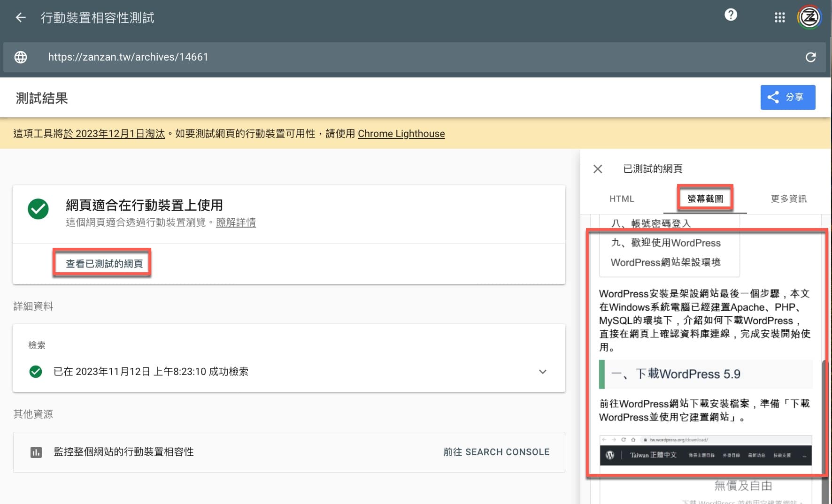This screenshot has width=832, height=504.
Task: Open the Google apps grid icon
Action: coord(779,17)
